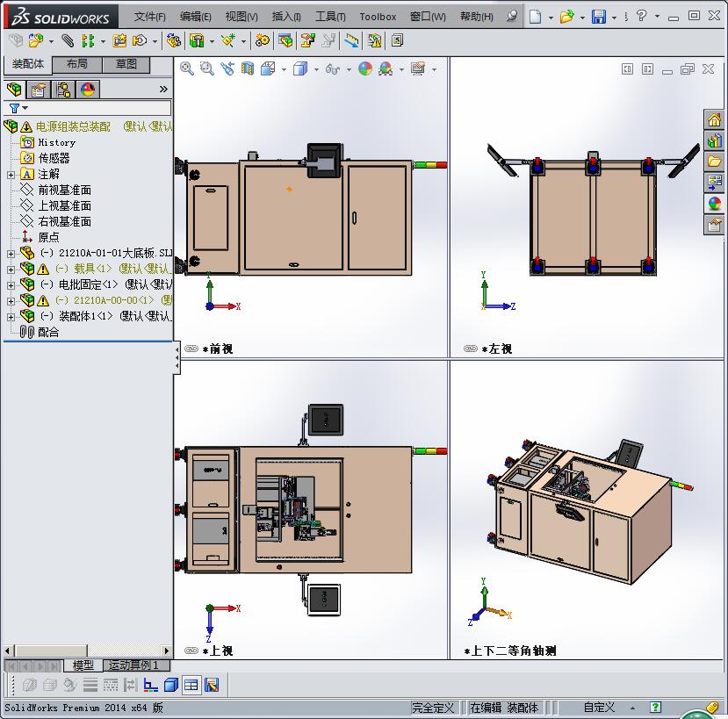Open the View Orientation dropdown arrow
This screenshot has height=719, width=728.
coord(284,69)
